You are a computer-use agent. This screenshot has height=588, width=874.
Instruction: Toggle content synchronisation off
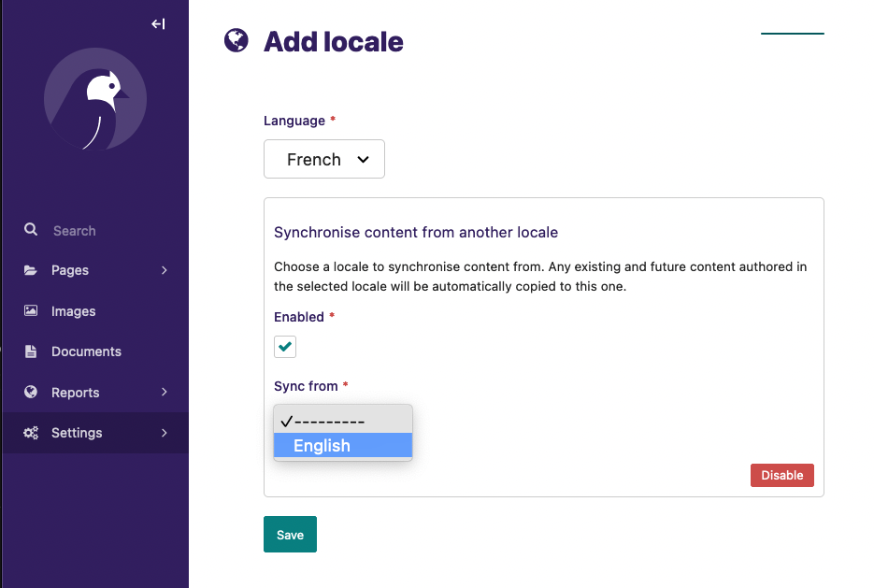click(284, 346)
